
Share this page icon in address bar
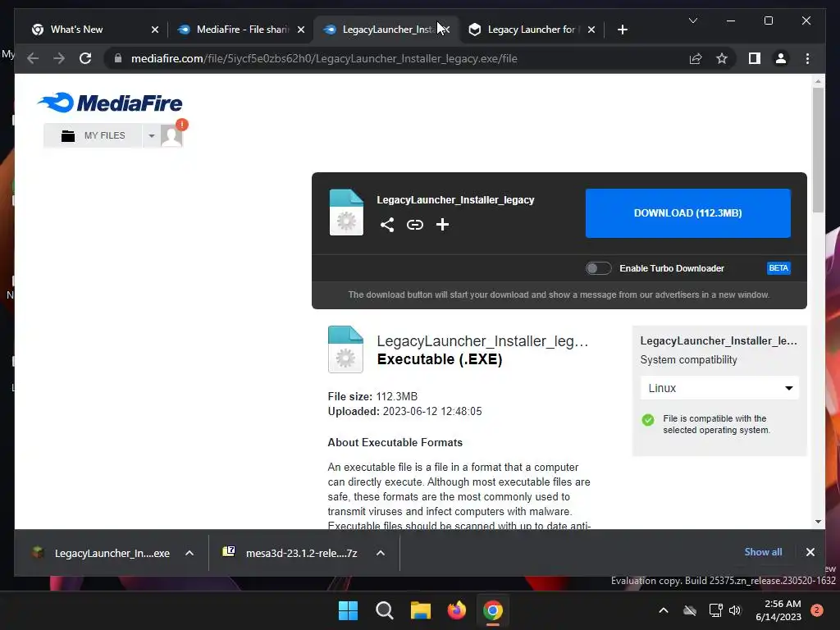pyautogui.click(x=696, y=58)
